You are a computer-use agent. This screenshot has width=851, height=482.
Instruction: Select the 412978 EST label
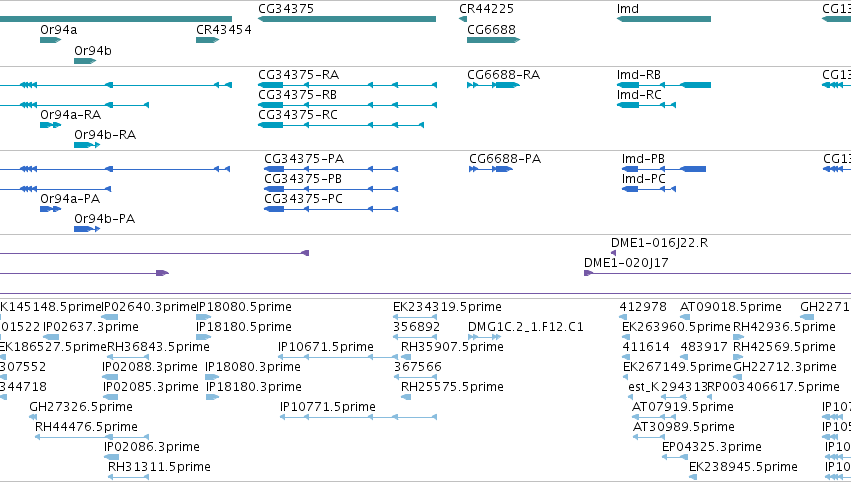pyautogui.click(x=643, y=307)
